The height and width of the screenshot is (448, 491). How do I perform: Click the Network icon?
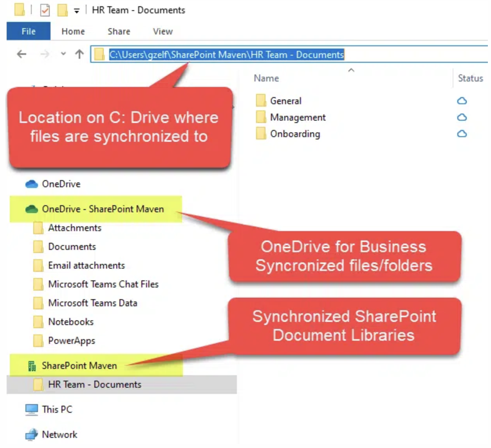pos(31,435)
